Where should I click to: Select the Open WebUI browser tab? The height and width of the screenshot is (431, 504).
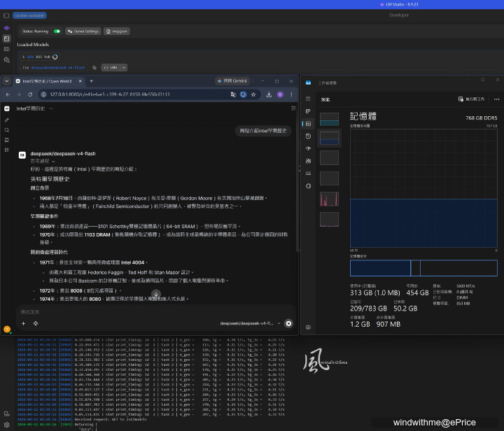[47, 81]
